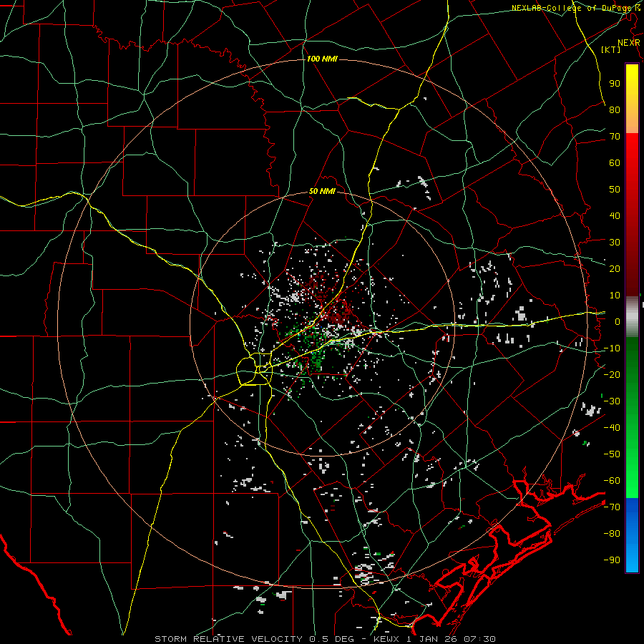
Task: Select the 30 value on velocity scale
Action: click(x=615, y=243)
